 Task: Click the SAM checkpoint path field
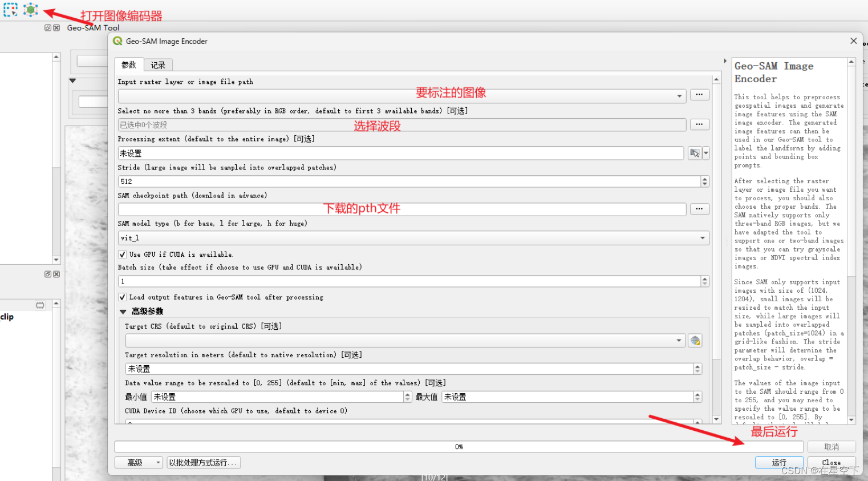tap(402, 209)
